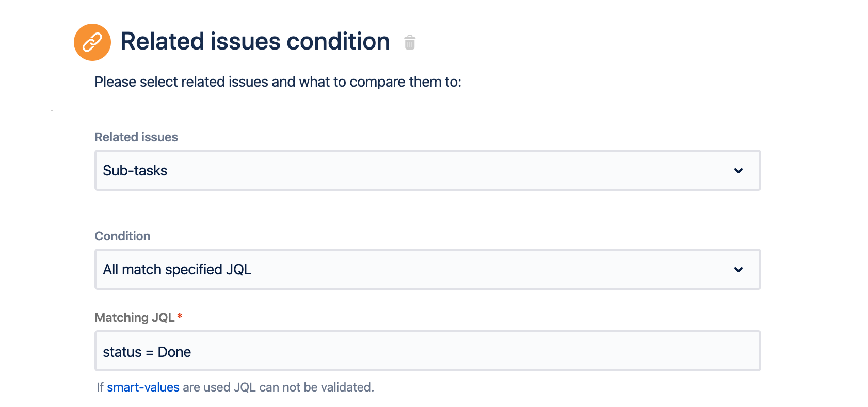The width and height of the screenshot is (868, 407).
Task: Click the "Condition" field label
Action: [122, 236]
